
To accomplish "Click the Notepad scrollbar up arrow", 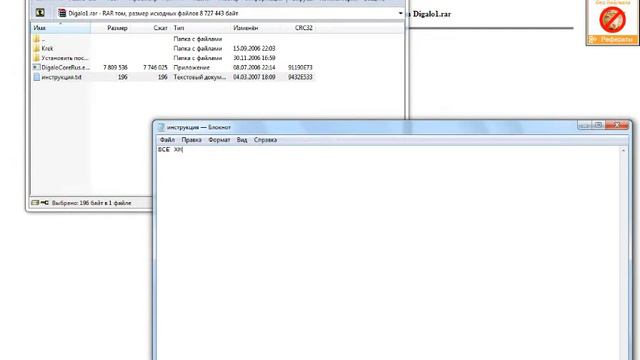I will [x=623, y=151].
